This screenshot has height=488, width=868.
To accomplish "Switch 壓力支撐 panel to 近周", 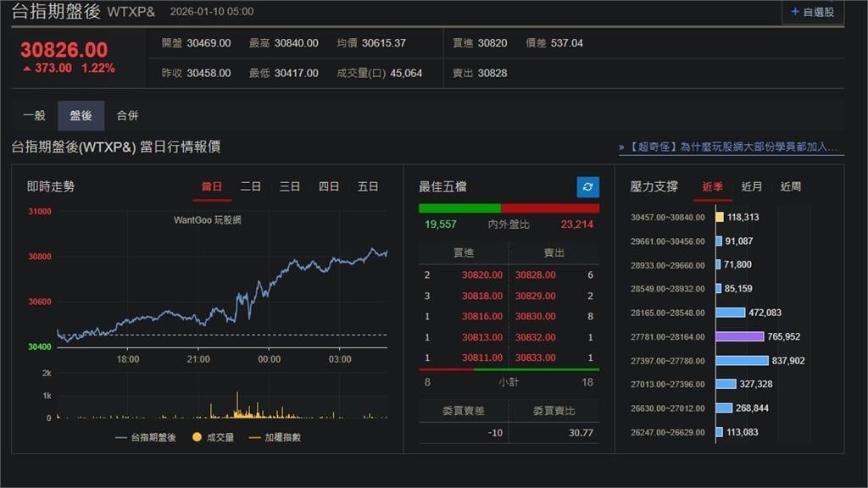I will [789, 186].
